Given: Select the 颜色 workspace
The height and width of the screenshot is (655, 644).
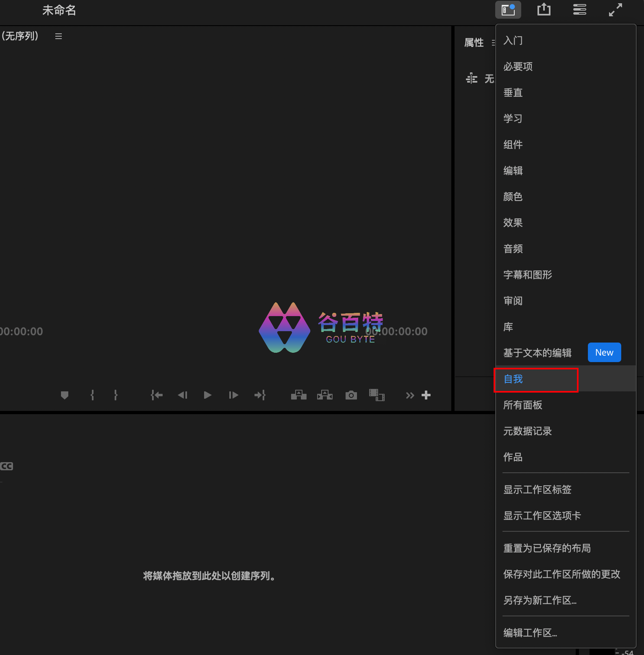Looking at the screenshot, I should [x=513, y=196].
